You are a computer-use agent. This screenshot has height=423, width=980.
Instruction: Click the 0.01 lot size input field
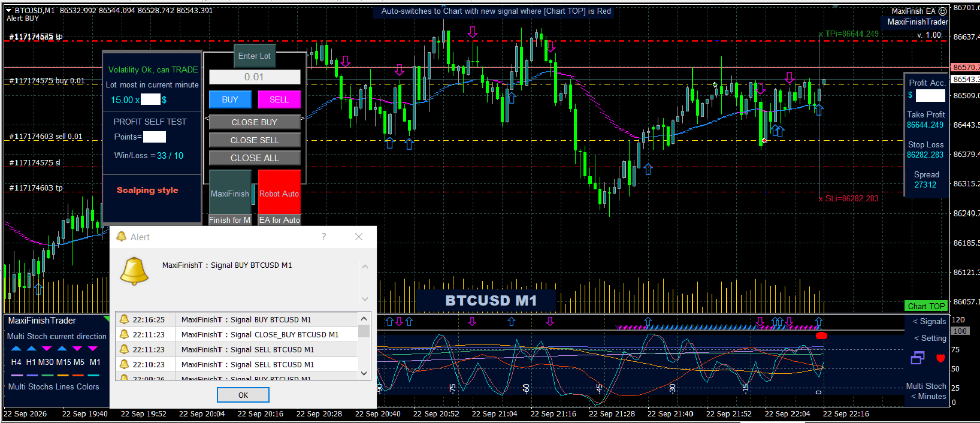click(x=255, y=77)
